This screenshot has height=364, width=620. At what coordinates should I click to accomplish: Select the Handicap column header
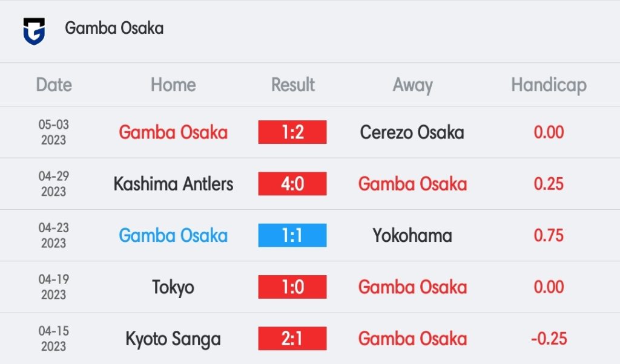[x=549, y=85]
